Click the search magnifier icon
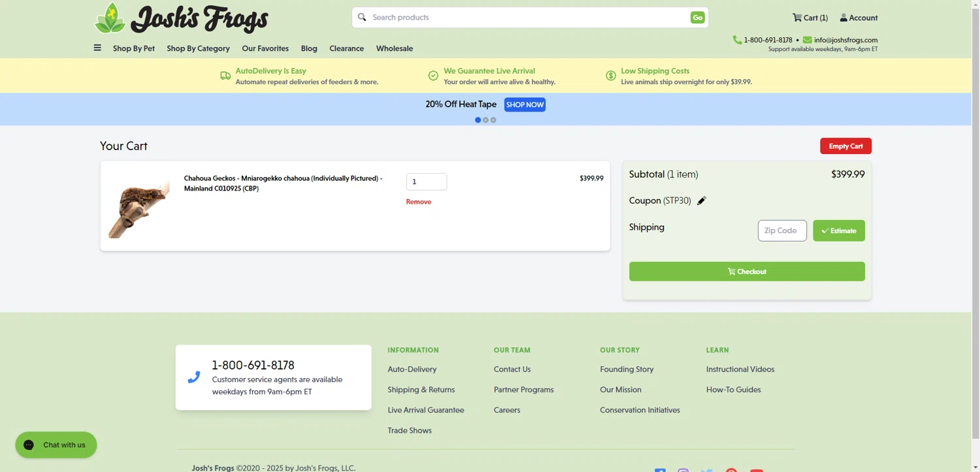Image resolution: width=980 pixels, height=472 pixels. (362, 17)
